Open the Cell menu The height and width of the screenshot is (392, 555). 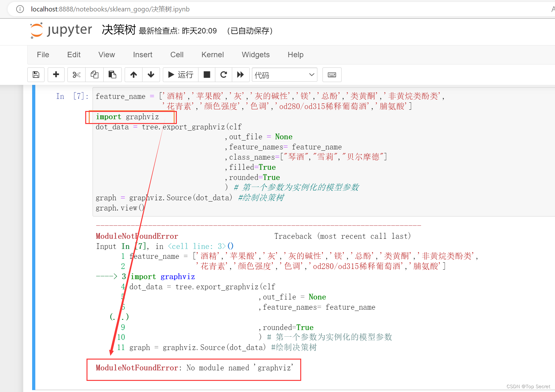(x=177, y=55)
